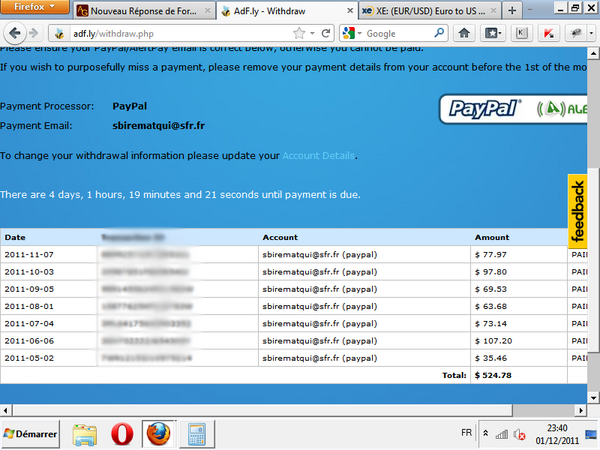600x450 pixels.
Task: Open the bookmarks menu toolbar button
Action: (x=493, y=34)
